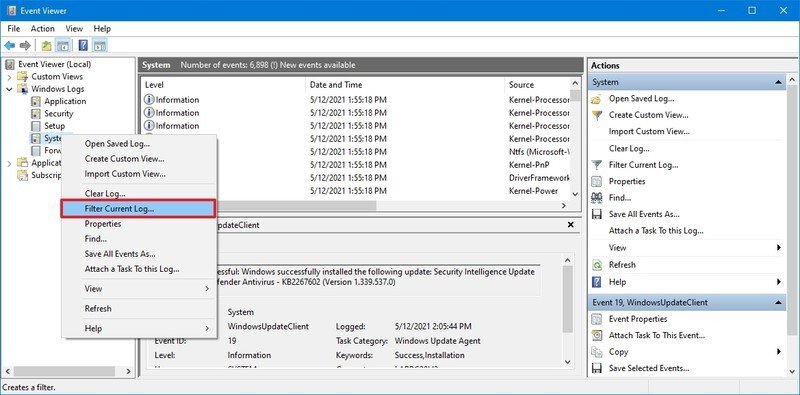This screenshot has width=800, height=395.
Task: Click the Setup log icon in tree
Action: point(36,126)
